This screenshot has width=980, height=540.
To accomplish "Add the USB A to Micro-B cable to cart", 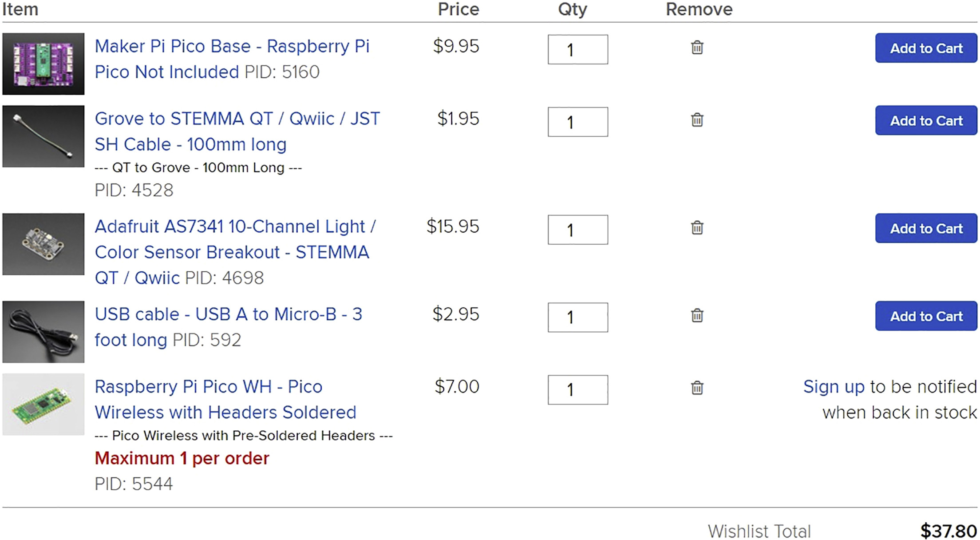I will [x=926, y=316].
